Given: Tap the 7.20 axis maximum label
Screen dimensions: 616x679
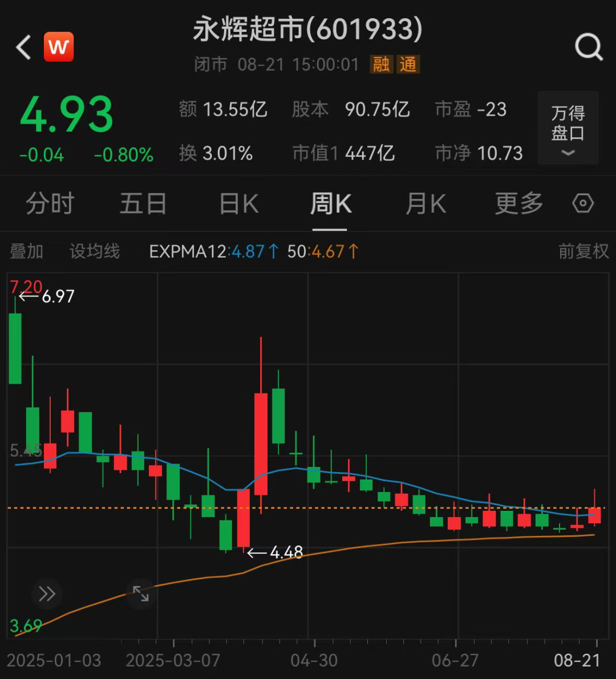Looking at the screenshot, I should [x=26, y=287].
